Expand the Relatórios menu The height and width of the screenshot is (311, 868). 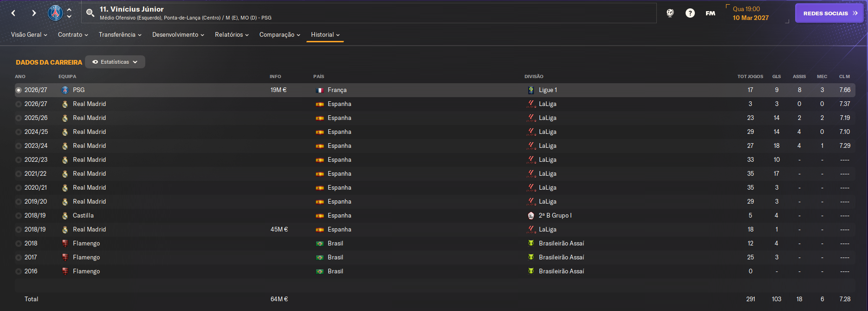pos(232,35)
